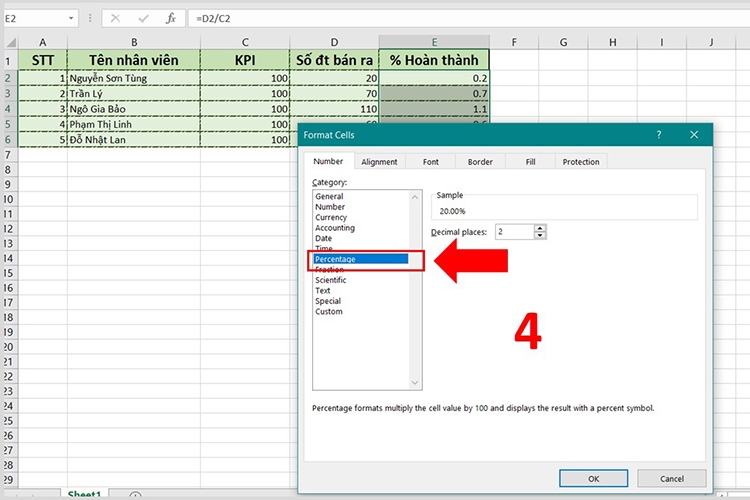Viewport: 750px width, 500px height.
Task: Select row 1 header
Action: [11, 60]
